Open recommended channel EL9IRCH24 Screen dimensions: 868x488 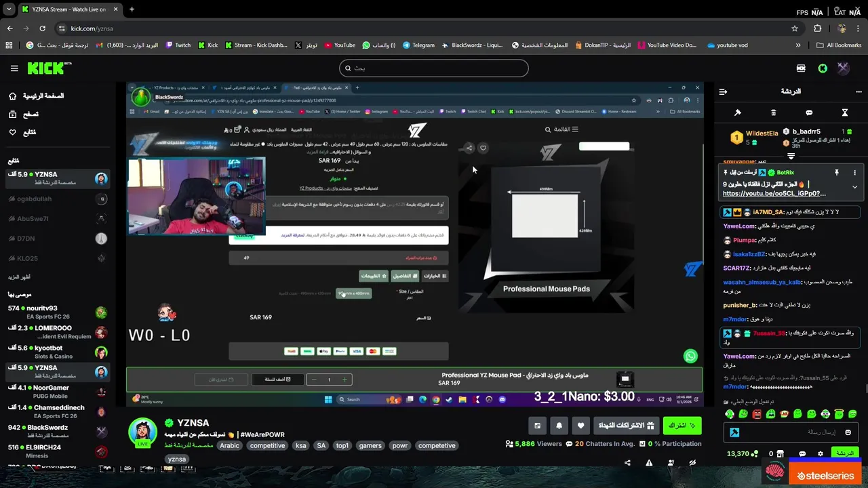[x=57, y=451]
